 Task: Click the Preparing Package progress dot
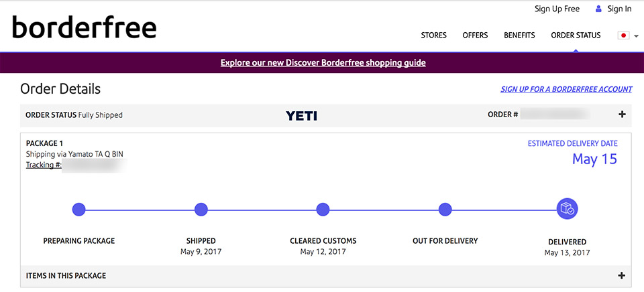pos(79,210)
